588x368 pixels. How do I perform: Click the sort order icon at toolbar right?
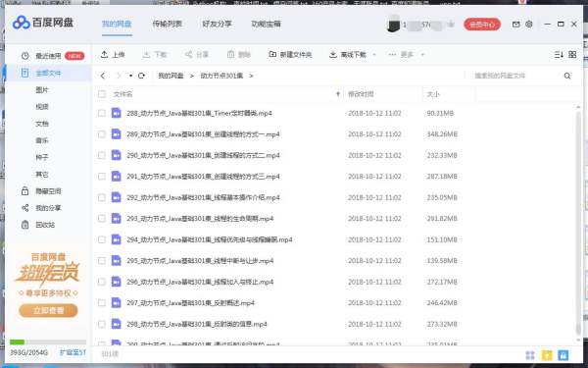pyautogui.click(x=559, y=55)
